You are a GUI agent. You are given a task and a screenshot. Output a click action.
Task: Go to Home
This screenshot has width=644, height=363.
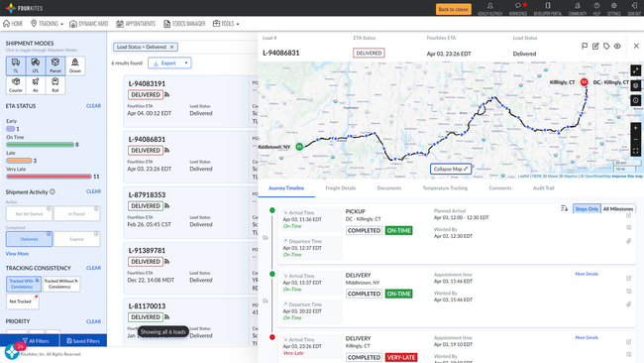pyautogui.click(x=13, y=24)
